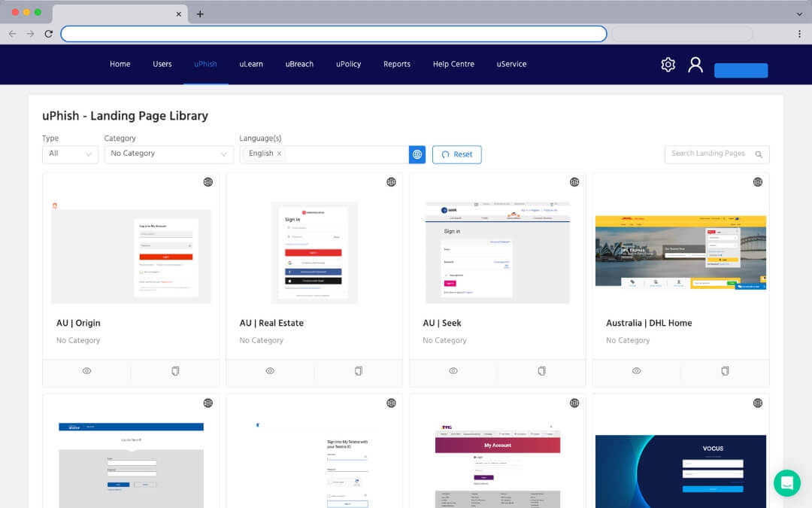Screen dimensions: 812x508
Task: Remove the English language tag
Action: [279, 154]
